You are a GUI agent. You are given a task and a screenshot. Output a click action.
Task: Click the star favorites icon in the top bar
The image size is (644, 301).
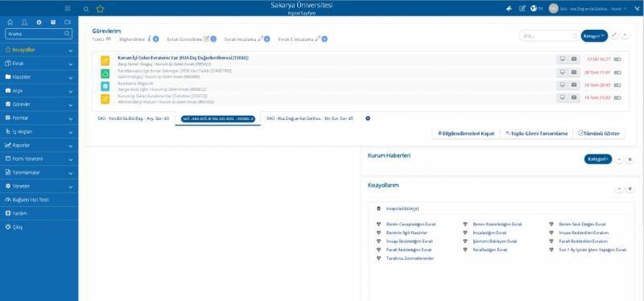100,9
